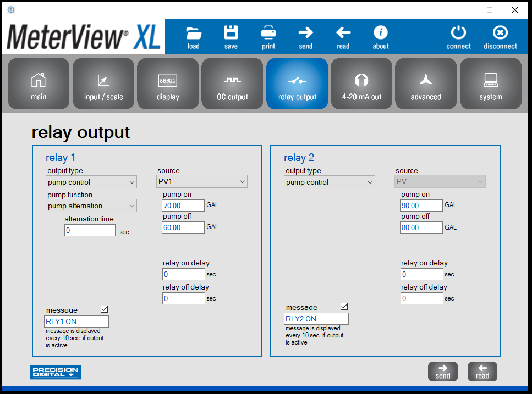Click the relay 1 heading text
The width and height of the screenshot is (532, 394).
point(61,158)
